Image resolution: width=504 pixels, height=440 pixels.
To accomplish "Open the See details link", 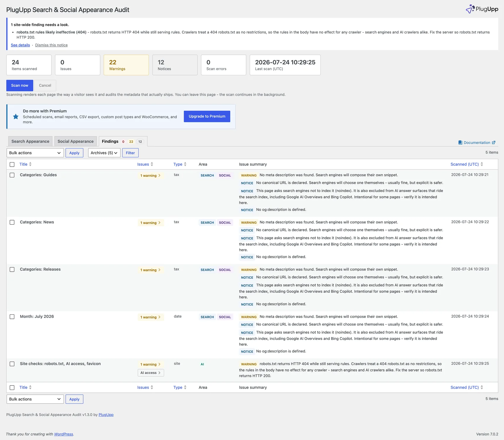I will click(20, 45).
